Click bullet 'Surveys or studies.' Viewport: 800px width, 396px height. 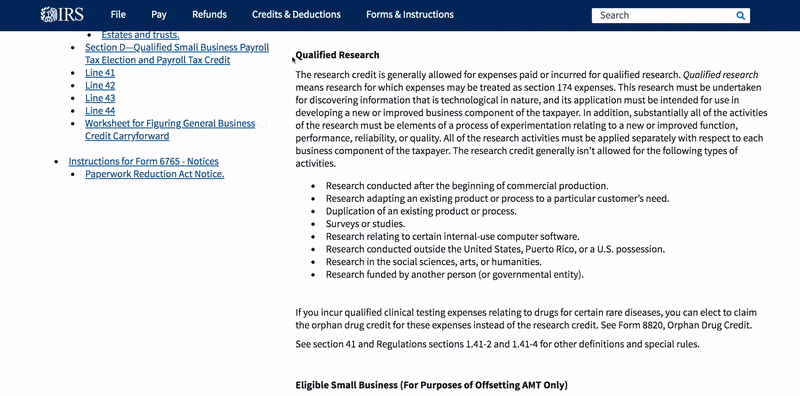tap(365, 224)
